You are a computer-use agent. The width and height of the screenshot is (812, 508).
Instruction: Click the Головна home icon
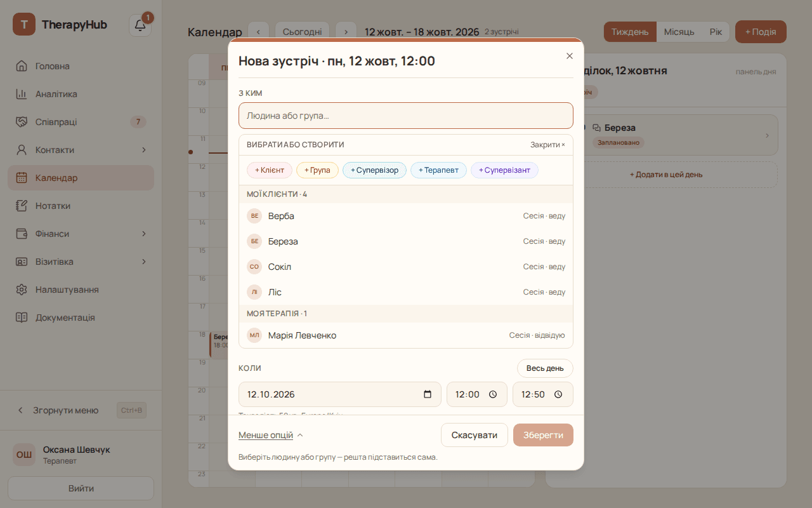click(x=22, y=66)
